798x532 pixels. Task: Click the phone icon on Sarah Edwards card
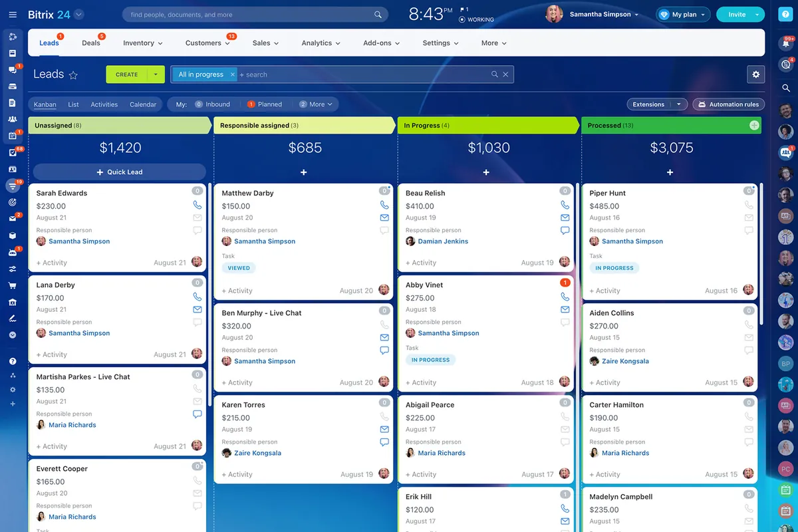point(198,205)
